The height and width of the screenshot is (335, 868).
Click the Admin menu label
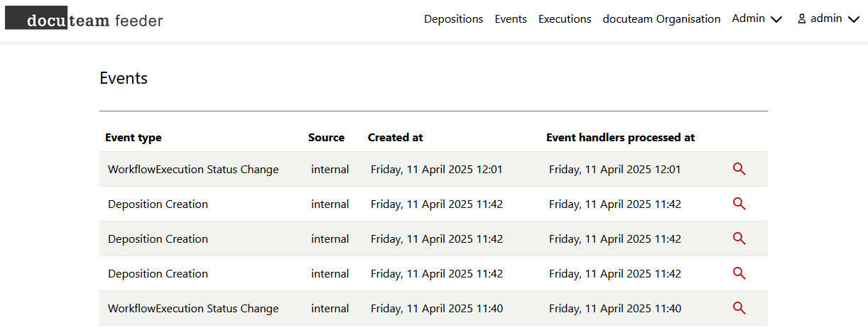point(748,18)
